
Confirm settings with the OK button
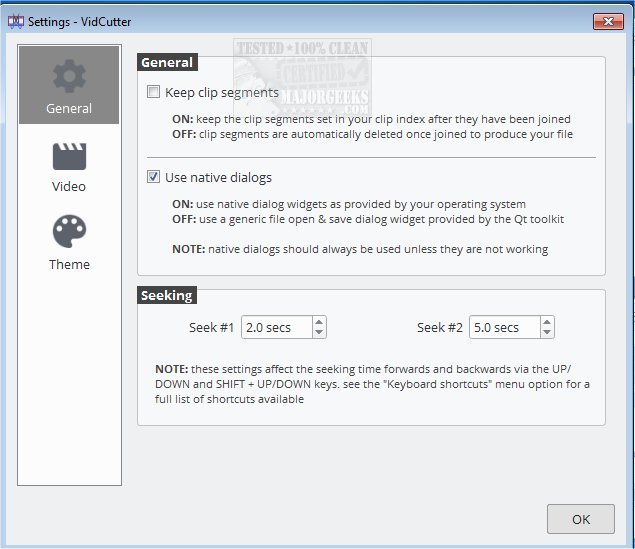[581, 519]
